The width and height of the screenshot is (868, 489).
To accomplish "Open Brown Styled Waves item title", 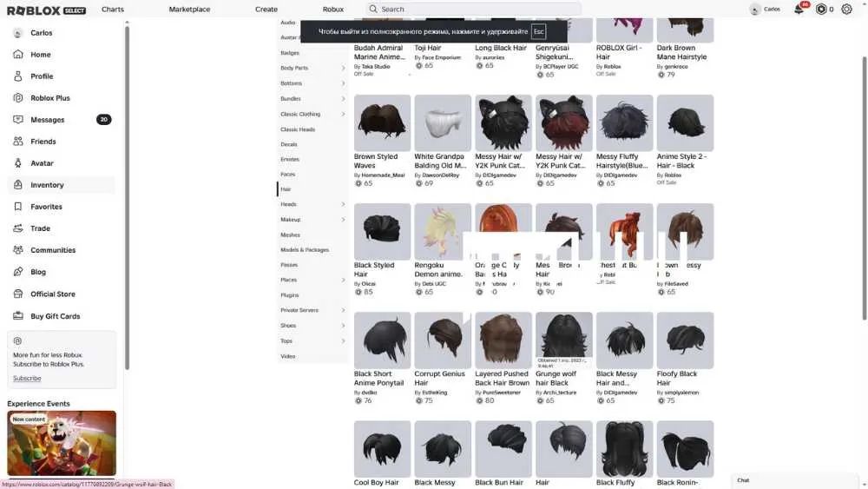I will [x=376, y=161].
